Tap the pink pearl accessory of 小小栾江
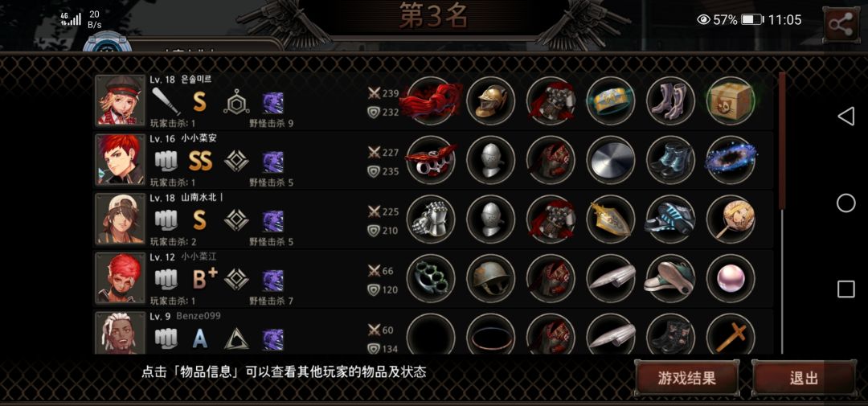Screen dimensions: 868x406 coord(731,278)
